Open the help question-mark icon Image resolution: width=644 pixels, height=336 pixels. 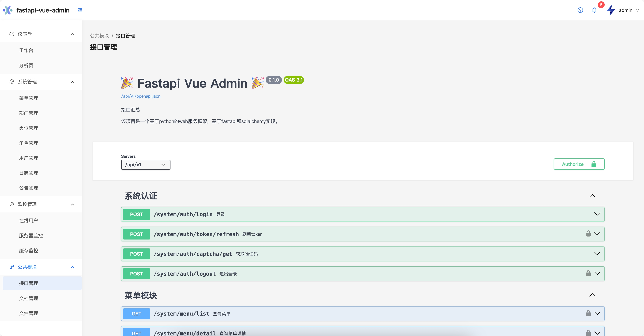coord(580,10)
